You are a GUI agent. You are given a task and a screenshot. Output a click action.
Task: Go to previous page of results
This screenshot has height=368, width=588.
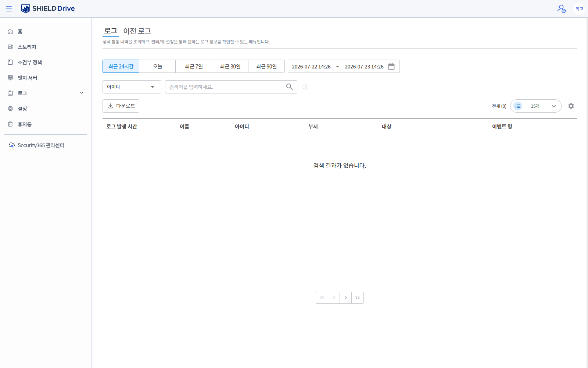click(334, 298)
